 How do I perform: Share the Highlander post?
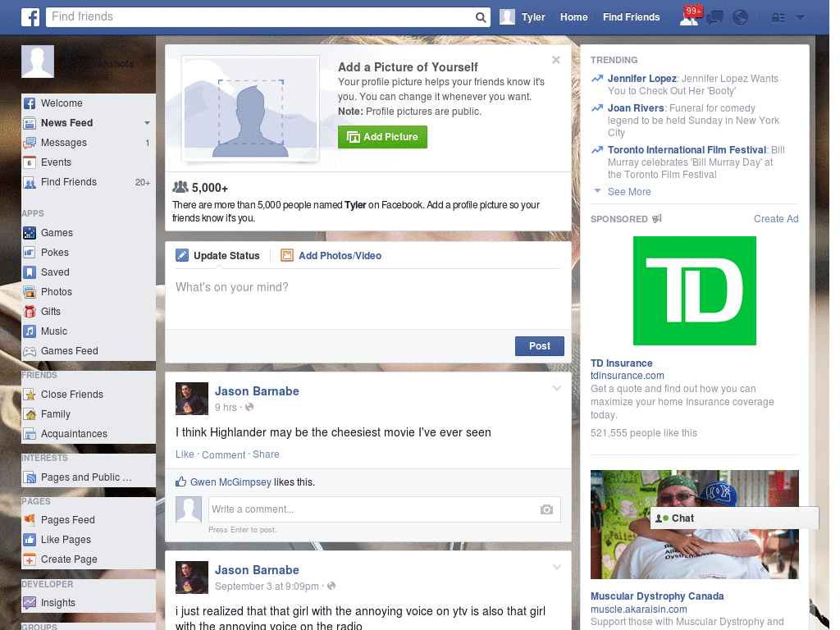tap(266, 454)
